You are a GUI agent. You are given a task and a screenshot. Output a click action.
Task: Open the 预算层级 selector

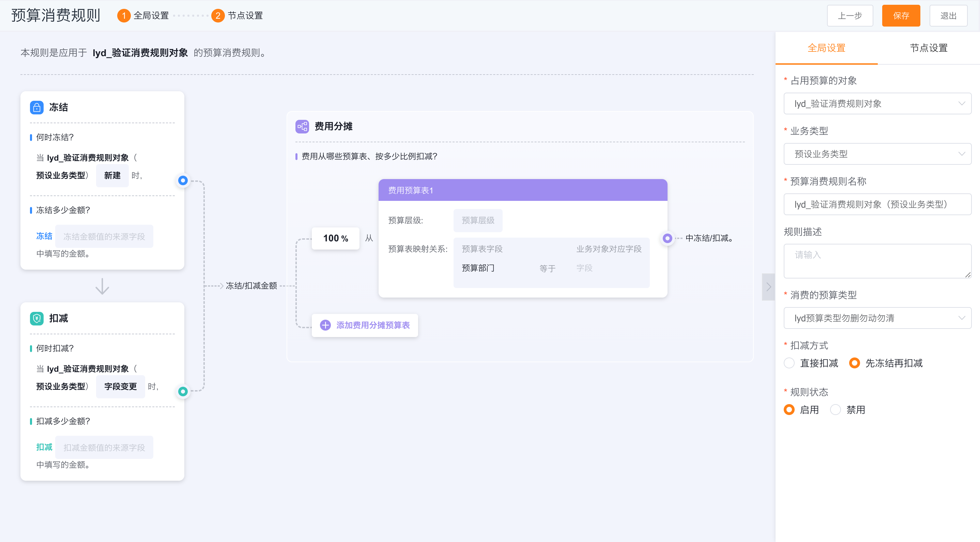point(478,221)
